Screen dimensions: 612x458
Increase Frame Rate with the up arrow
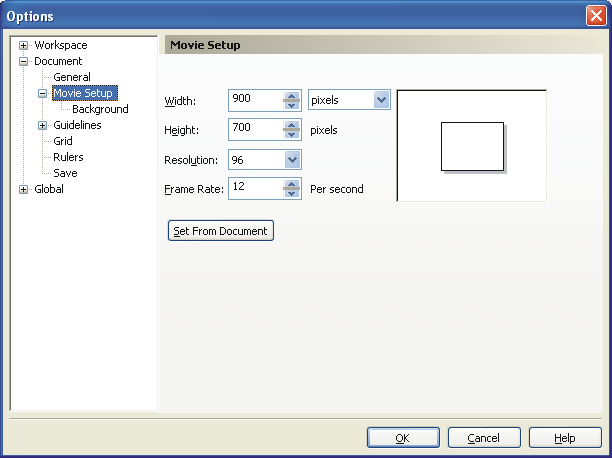(291, 184)
